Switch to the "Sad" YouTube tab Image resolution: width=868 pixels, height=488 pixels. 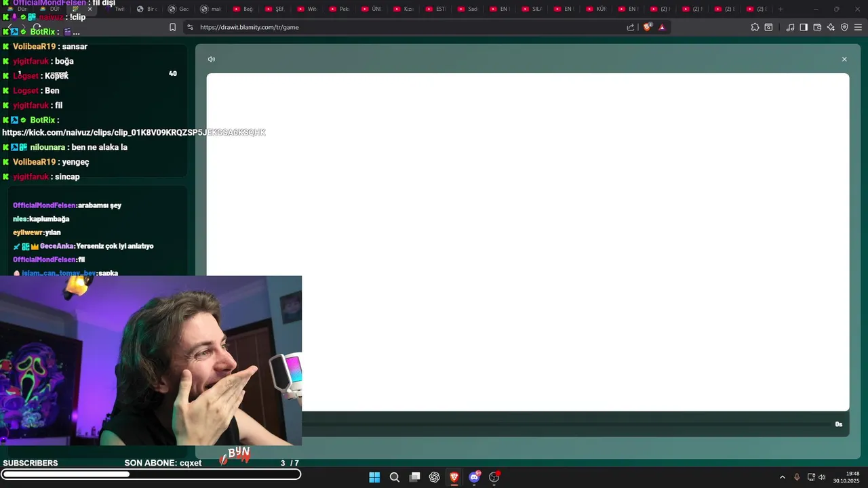point(469,9)
